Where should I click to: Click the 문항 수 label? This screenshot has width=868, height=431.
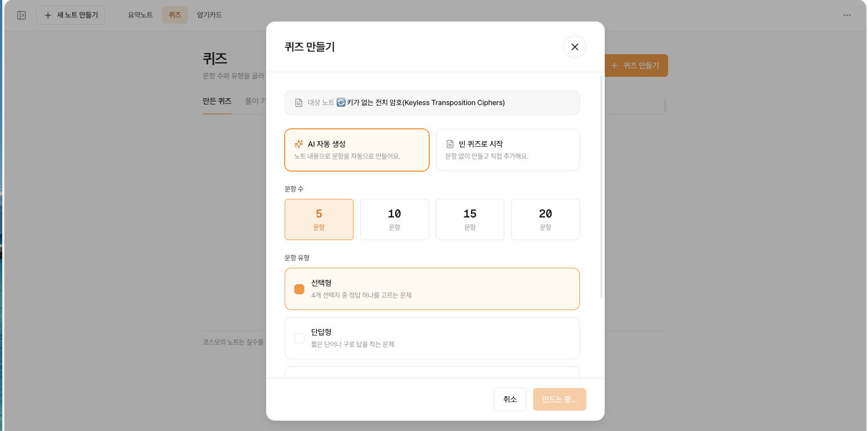click(x=294, y=189)
